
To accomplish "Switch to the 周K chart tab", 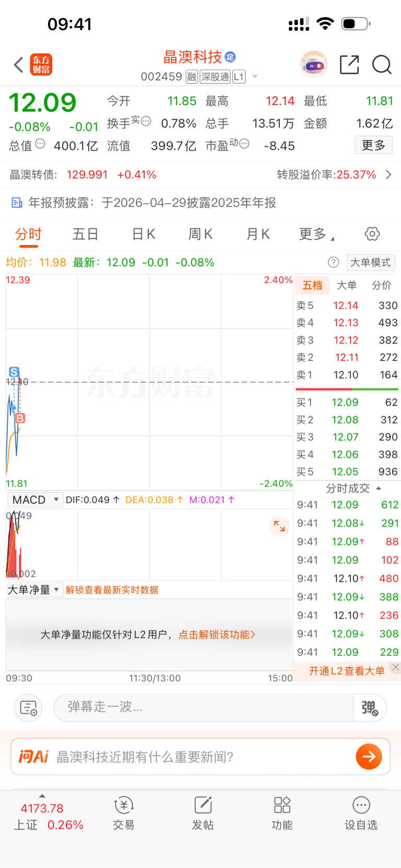I will pos(200,234).
